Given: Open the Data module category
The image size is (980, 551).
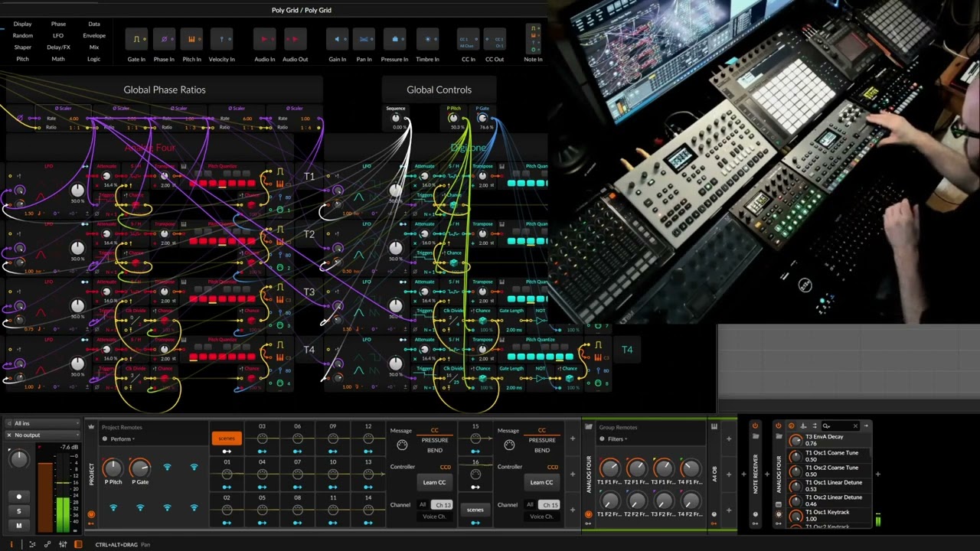Looking at the screenshot, I should tap(94, 24).
